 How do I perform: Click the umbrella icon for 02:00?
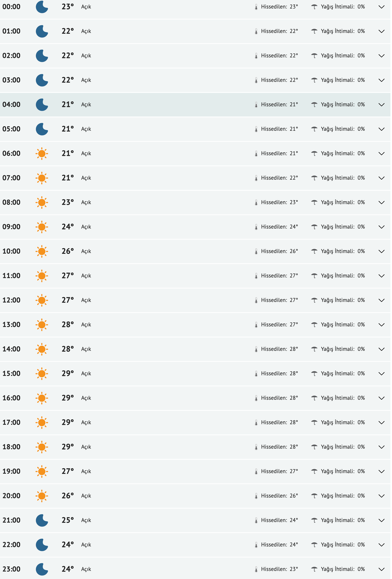[314, 56]
